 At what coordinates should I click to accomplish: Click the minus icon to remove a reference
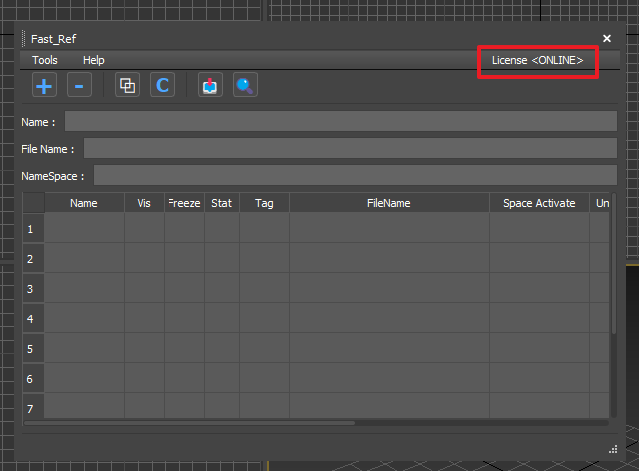coord(80,86)
